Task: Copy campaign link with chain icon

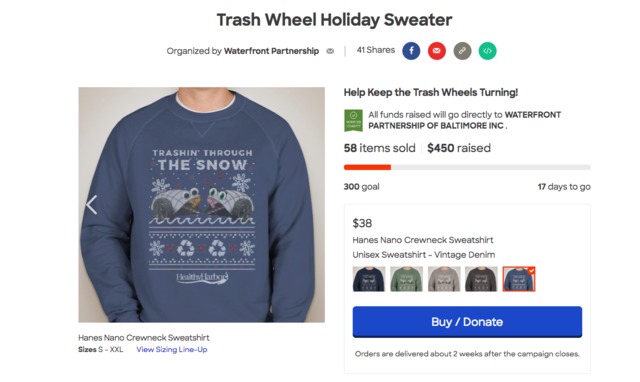Action: coord(462,51)
